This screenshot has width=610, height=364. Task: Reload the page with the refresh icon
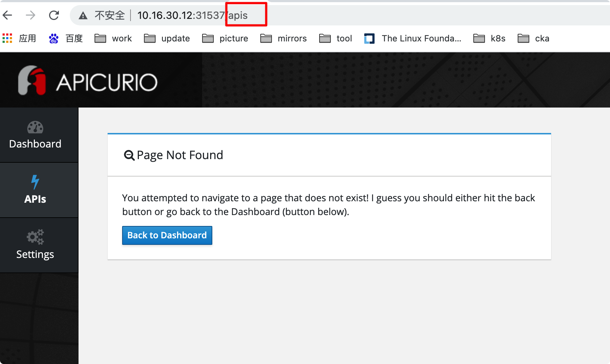click(x=54, y=15)
